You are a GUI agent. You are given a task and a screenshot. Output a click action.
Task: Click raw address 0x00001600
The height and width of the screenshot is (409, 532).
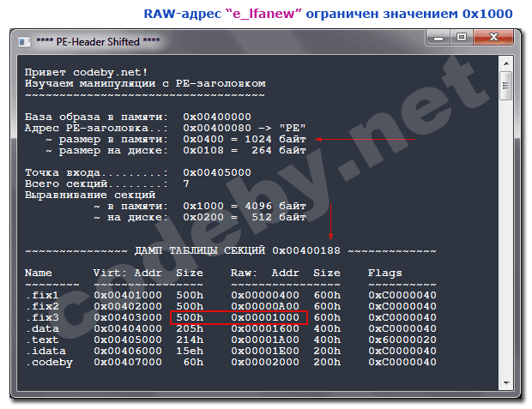pyautogui.click(x=265, y=329)
